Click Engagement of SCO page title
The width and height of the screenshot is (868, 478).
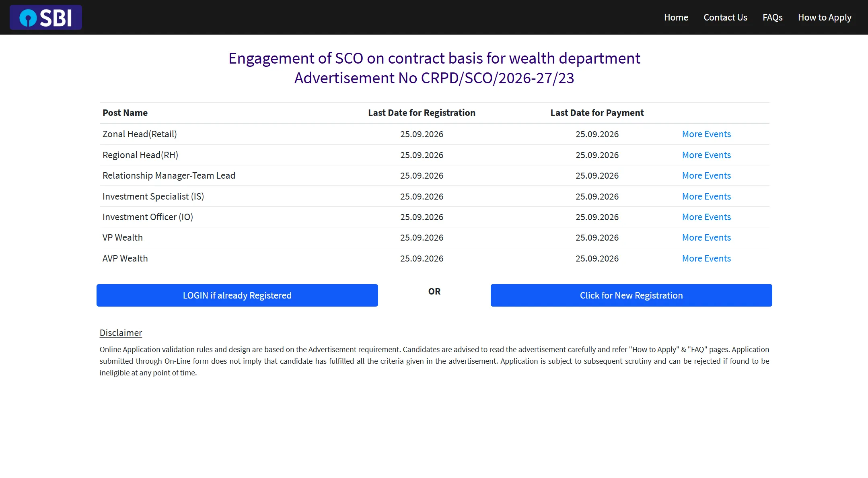[x=434, y=58]
